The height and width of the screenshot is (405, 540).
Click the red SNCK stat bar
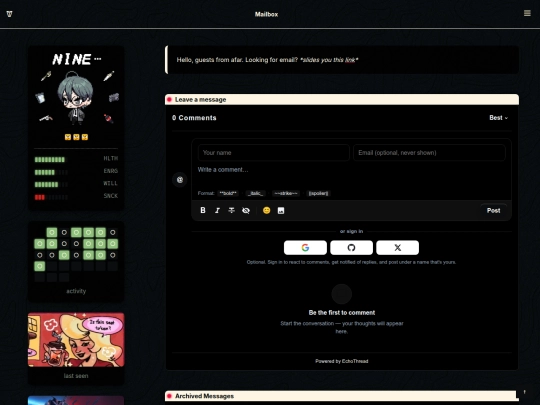point(51,197)
